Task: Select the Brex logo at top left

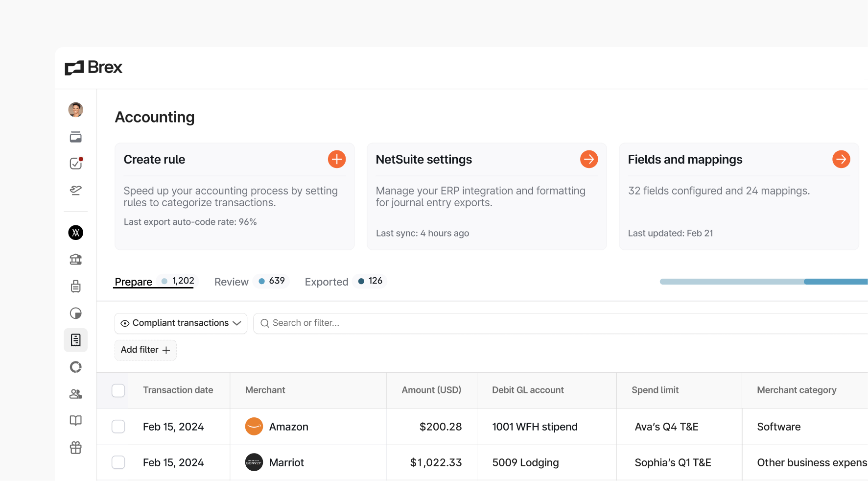Action: [x=94, y=68]
